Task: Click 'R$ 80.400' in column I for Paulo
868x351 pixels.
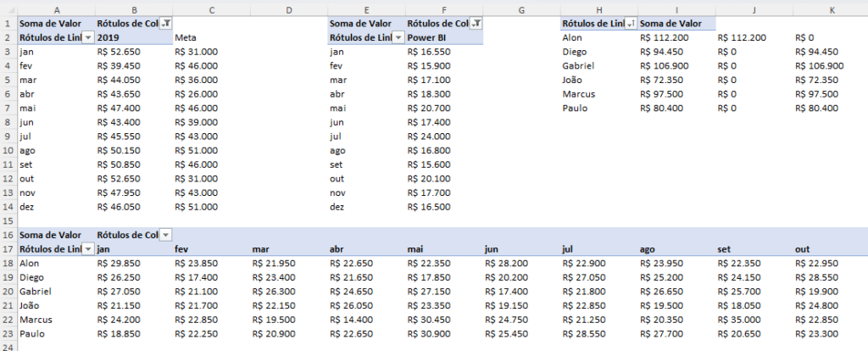Action: (661, 108)
